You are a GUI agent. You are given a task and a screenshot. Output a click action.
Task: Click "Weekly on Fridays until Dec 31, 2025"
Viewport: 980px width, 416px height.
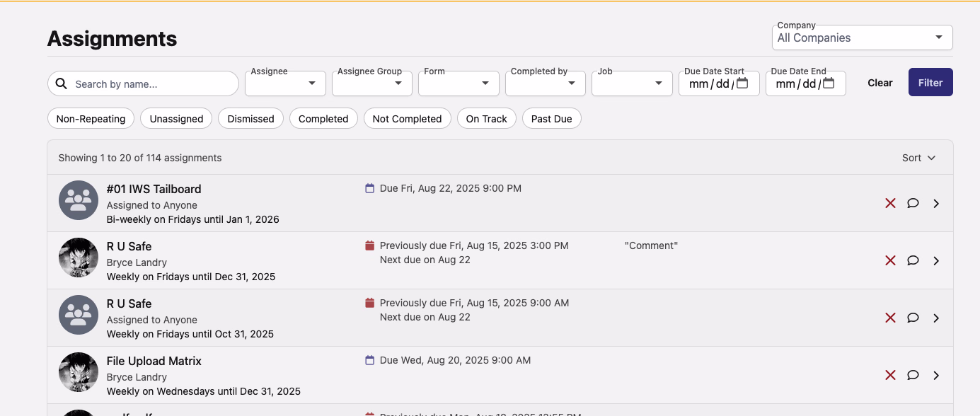(191, 277)
